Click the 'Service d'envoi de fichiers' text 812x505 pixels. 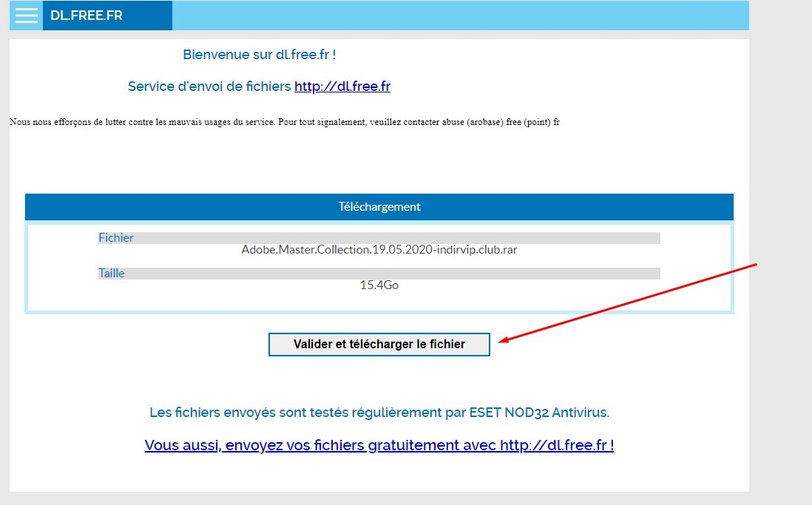tap(209, 87)
